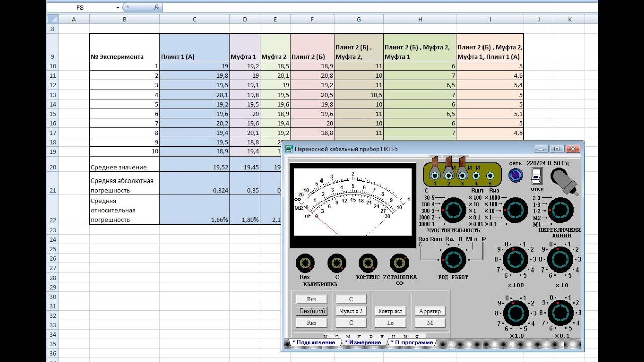Viewport: 644px width, 362px height.
Task: Flip the 220/24 В power switch
Action: [x=537, y=175]
